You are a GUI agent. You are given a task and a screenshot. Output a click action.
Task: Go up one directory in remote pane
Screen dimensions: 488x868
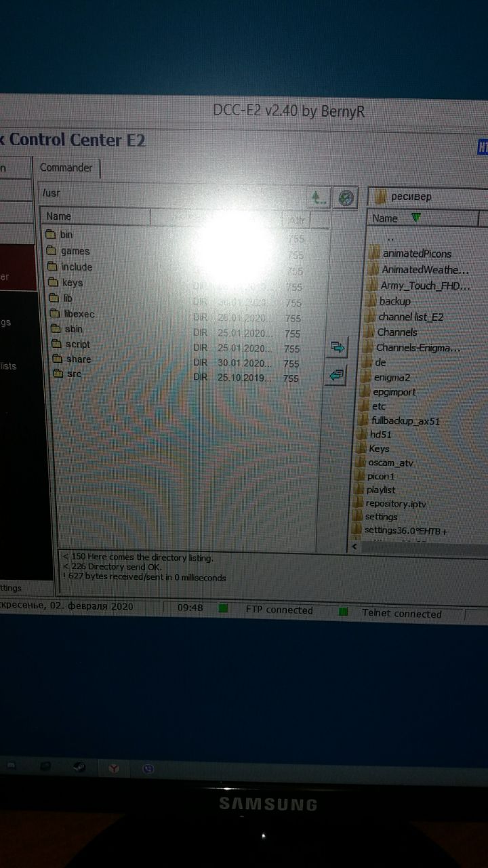coord(319,198)
